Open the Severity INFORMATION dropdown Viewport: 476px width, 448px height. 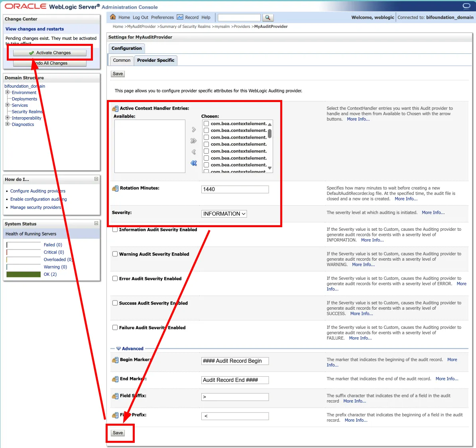[224, 214]
